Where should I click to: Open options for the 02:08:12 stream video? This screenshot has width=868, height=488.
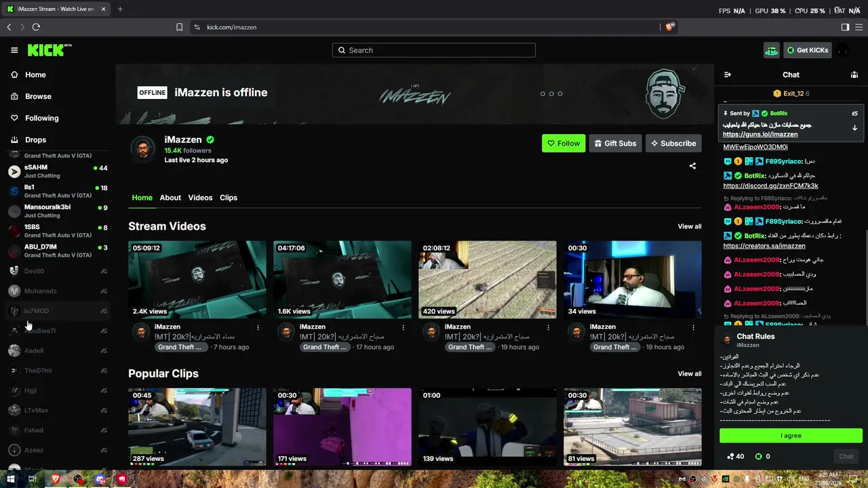tap(548, 327)
